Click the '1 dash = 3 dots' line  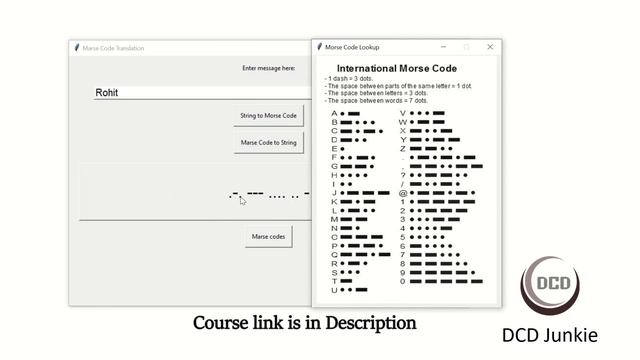coord(349,78)
